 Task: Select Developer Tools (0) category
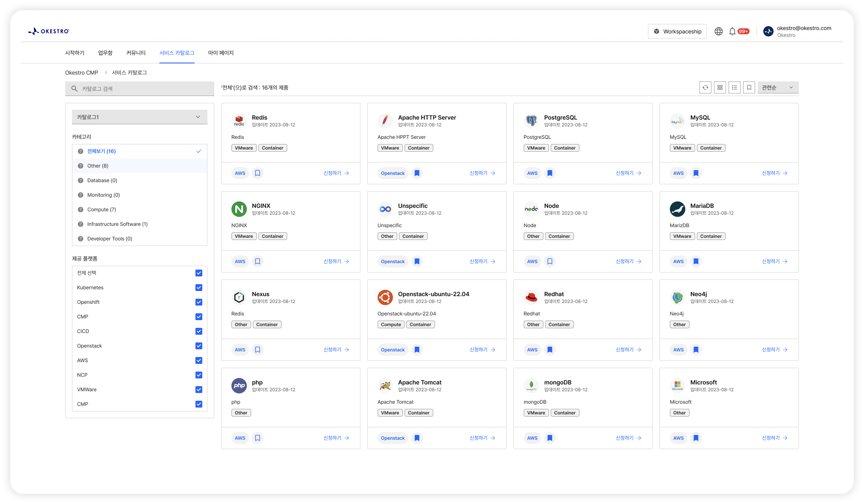(x=140, y=239)
